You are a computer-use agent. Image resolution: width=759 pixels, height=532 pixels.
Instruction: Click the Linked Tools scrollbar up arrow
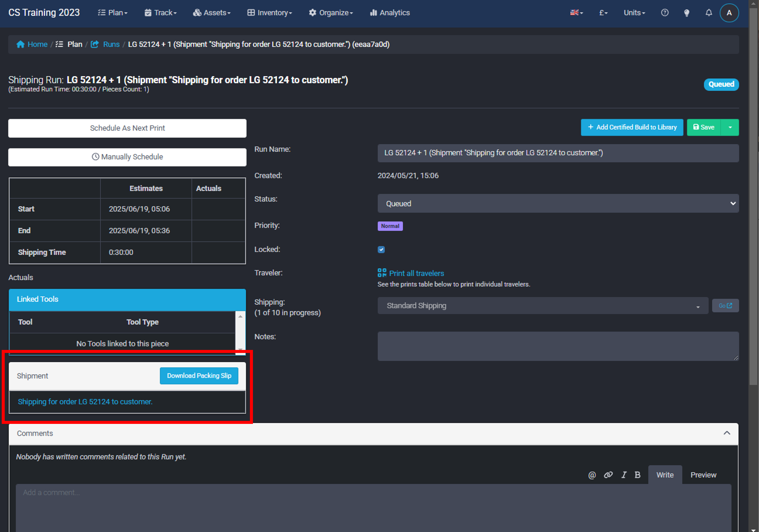(240, 316)
